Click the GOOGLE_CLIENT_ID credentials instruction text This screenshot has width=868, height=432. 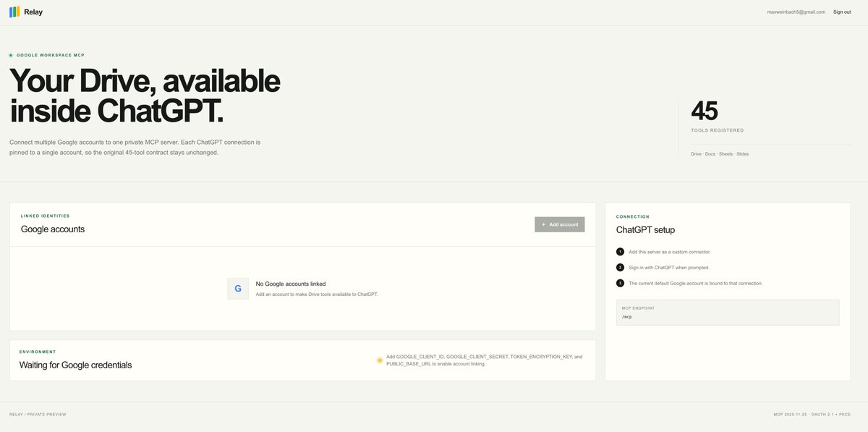coord(484,360)
